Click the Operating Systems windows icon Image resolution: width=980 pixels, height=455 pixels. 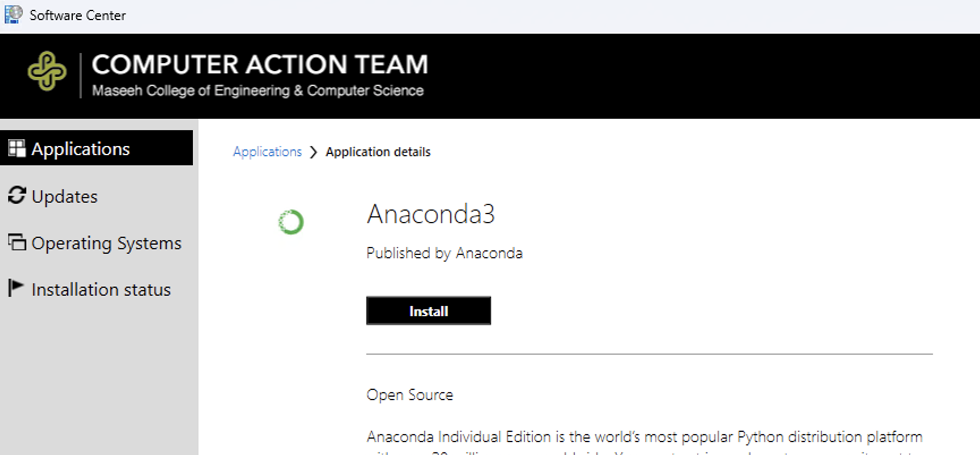pos(16,242)
